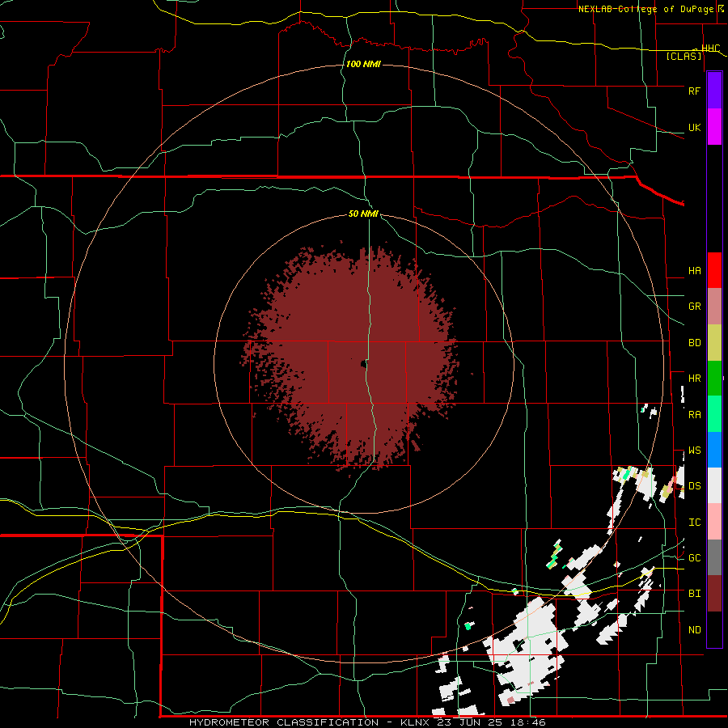Click the '18:46' timestamp text
This screenshot has height=728, width=728.
[527, 722]
